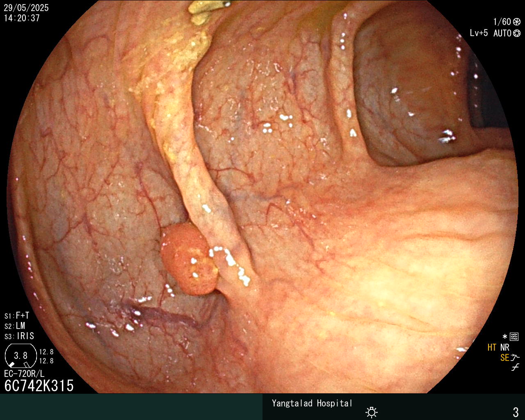Click the yellow HT indicator
Viewport: 525px width, 420px height.
(492, 347)
